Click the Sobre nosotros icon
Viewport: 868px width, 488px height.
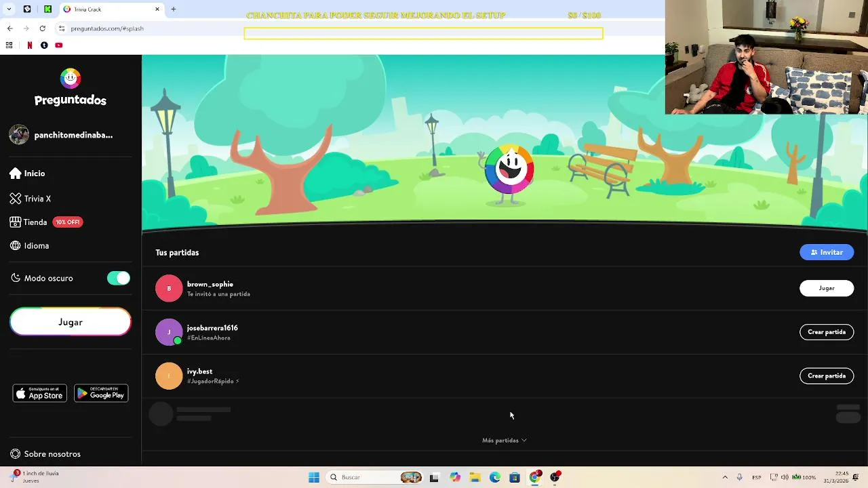tap(16, 454)
